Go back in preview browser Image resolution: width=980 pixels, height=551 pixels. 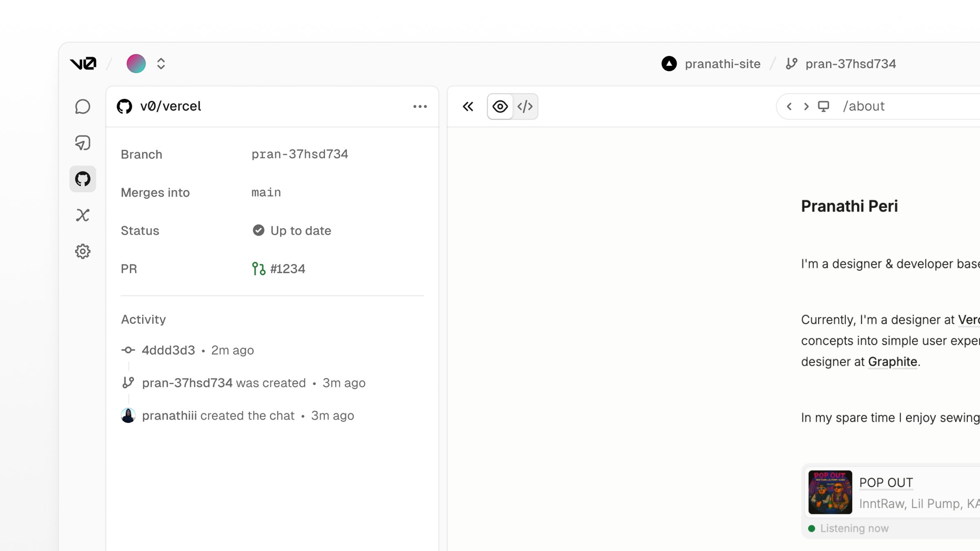pos(789,106)
